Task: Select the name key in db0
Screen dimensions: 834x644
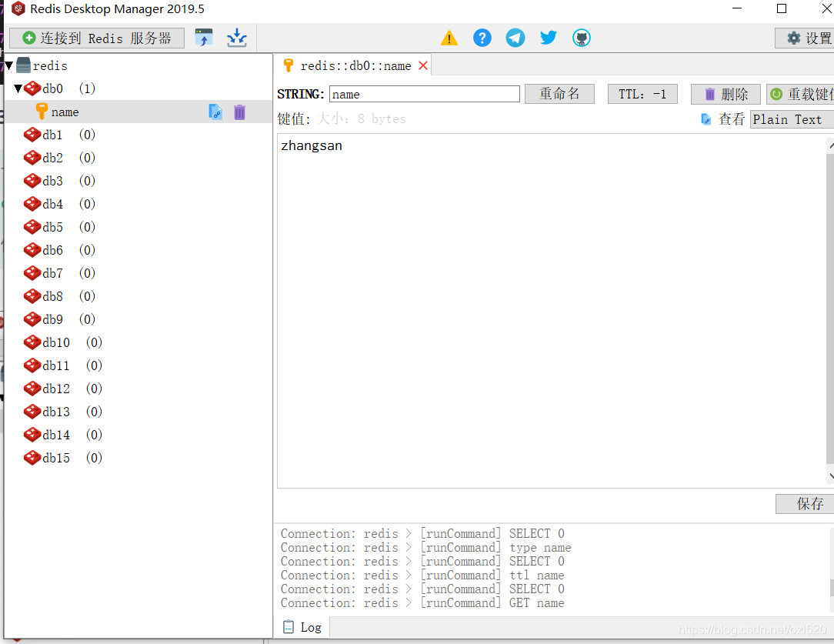Action: (138, 112)
